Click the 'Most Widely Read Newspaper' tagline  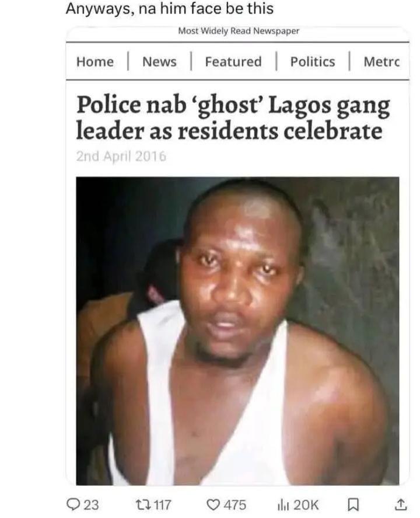(239, 31)
